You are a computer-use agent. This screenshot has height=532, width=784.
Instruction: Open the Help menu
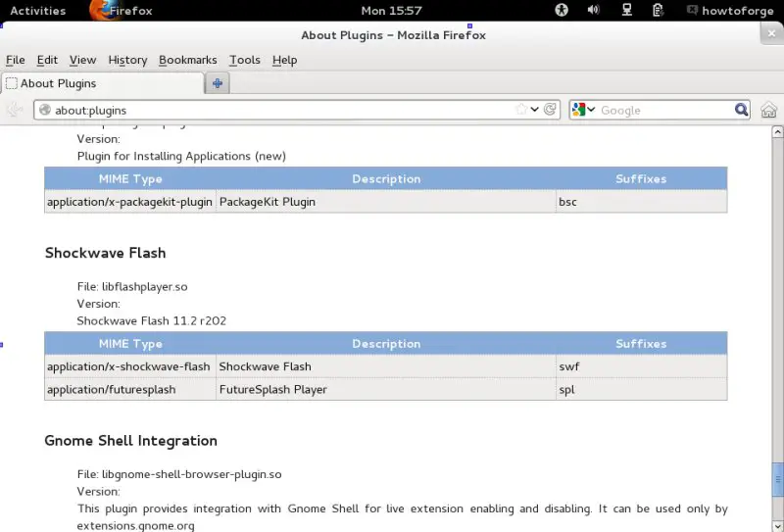coord(284,60)
